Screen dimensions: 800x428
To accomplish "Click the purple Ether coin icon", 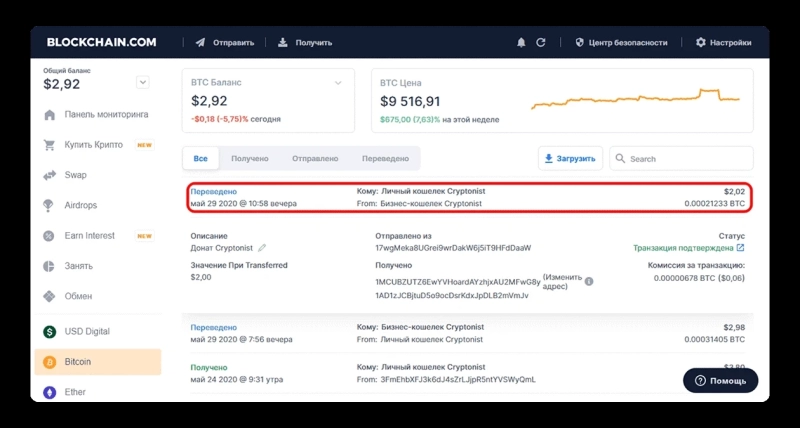I will point(49,392).
